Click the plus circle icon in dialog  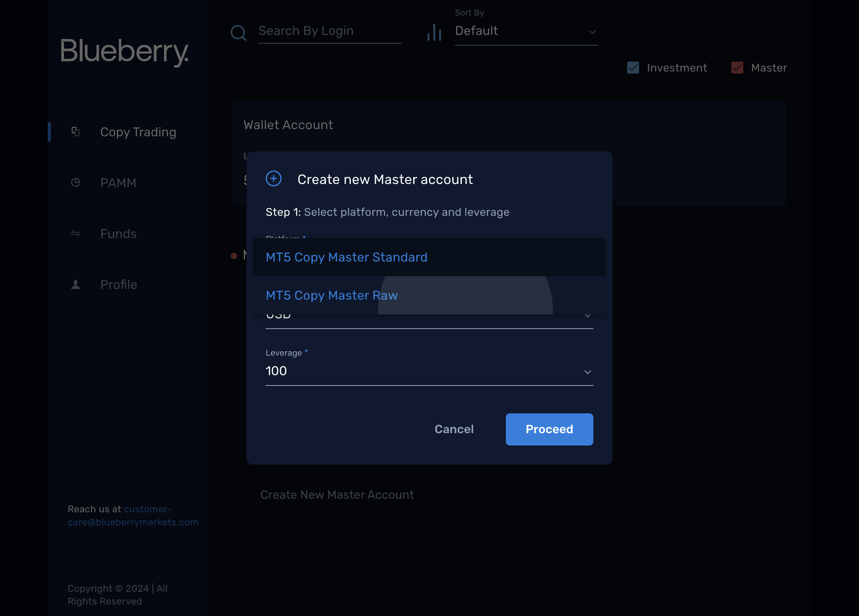click(x=274, y=178)
